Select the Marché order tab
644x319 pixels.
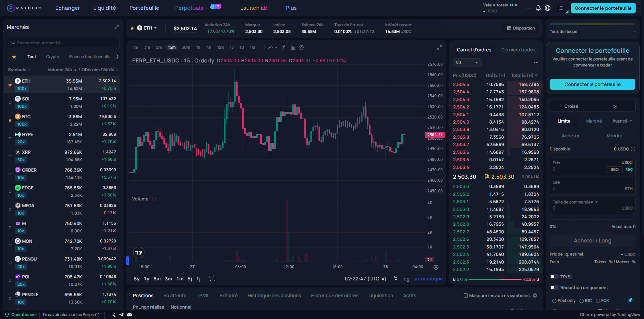tap(594, 121)
